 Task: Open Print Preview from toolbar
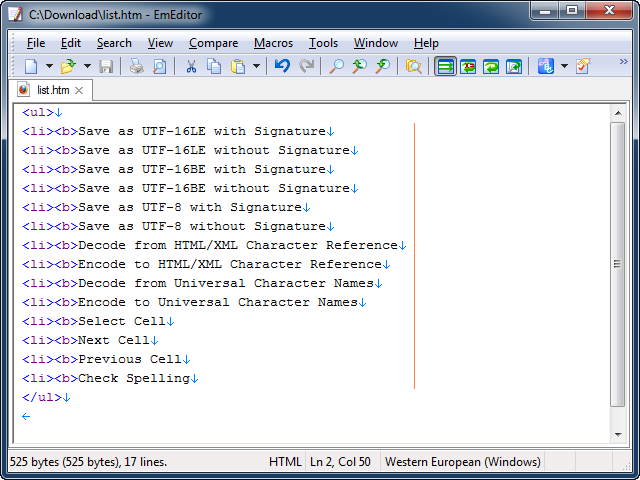160,66
